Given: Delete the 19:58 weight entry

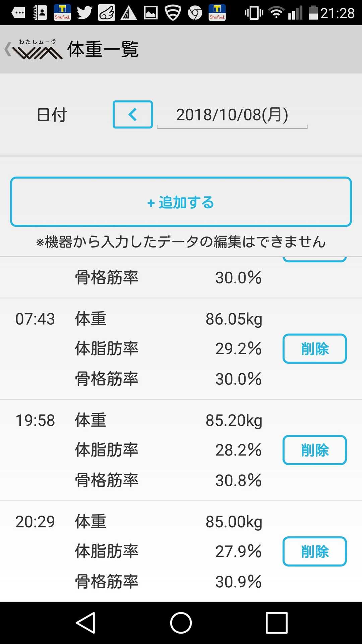Looking at the screenshot, I should click(314, 450).
